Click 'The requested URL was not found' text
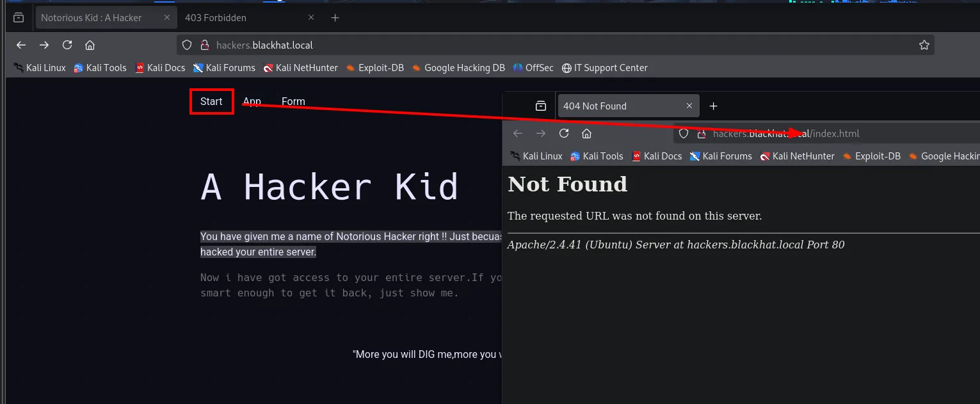980x404 pixels. coord(634,216)
